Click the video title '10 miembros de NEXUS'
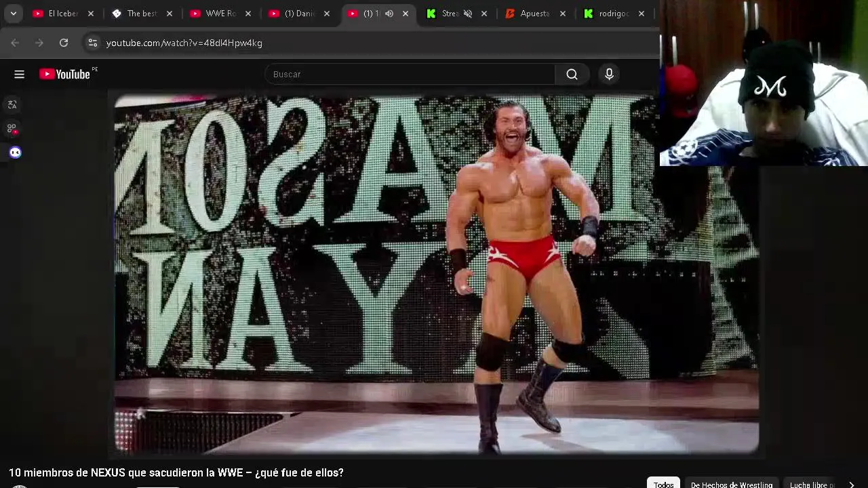 pos(176,472)
